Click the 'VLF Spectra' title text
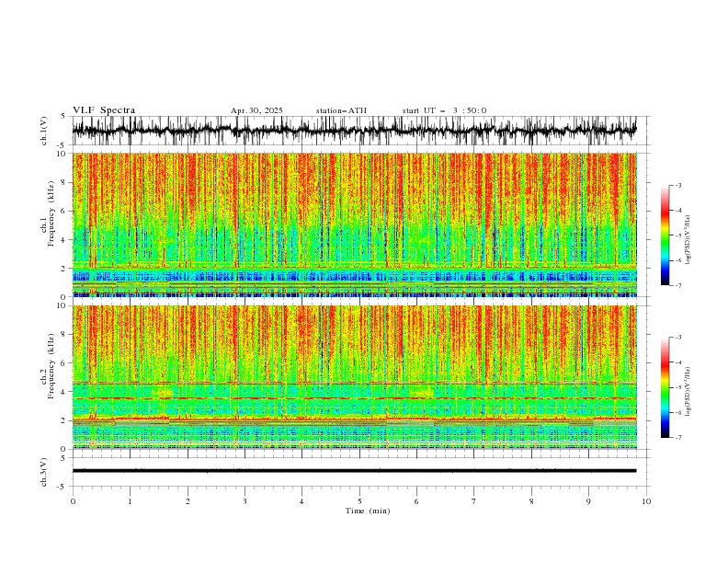This screenshot has height=563, width=728. pyautogui.click(x=104, y=110)
